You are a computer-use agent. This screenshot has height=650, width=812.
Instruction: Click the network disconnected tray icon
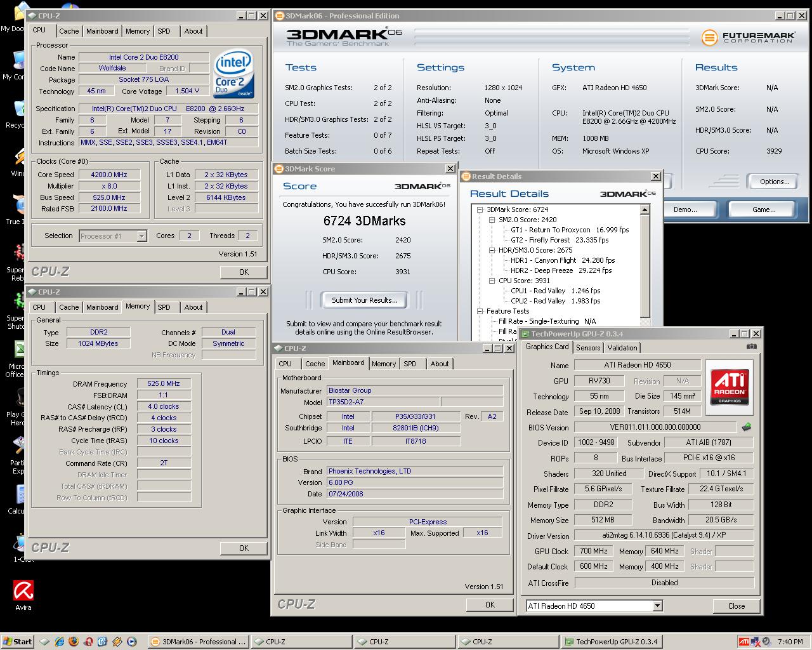point(756,642)
